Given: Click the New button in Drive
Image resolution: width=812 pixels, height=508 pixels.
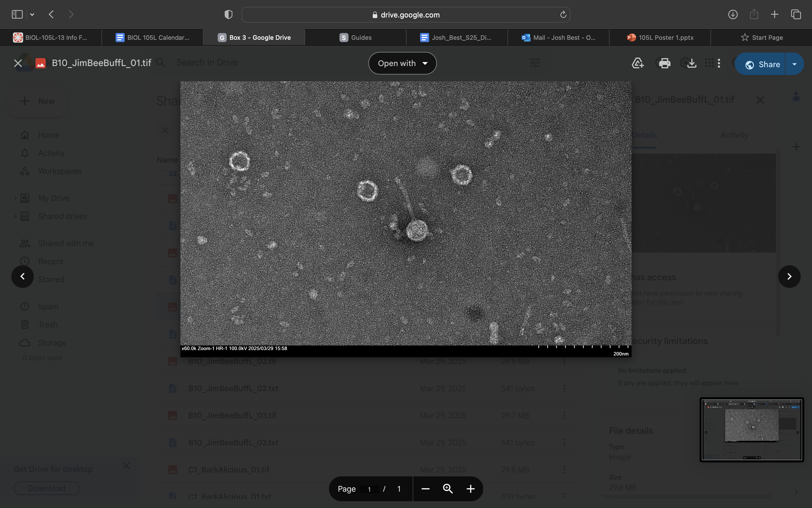Looking at the screenshot, I should (37, 101).
